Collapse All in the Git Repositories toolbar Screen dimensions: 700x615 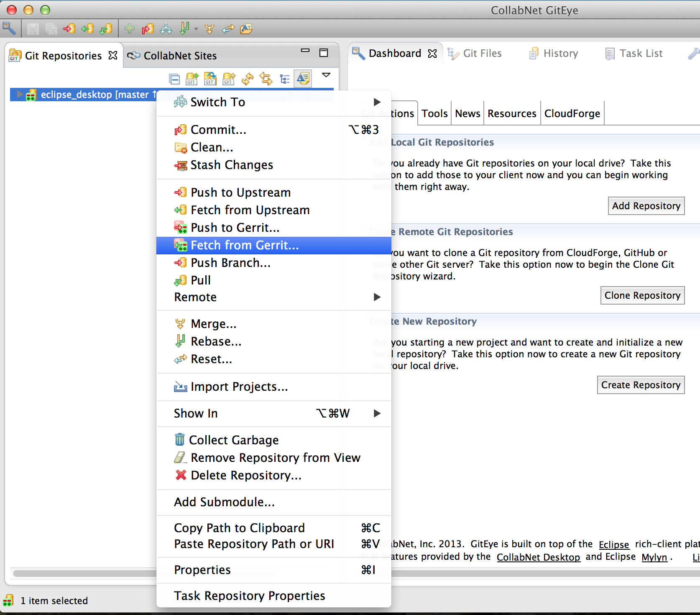(x=174, y=79)
